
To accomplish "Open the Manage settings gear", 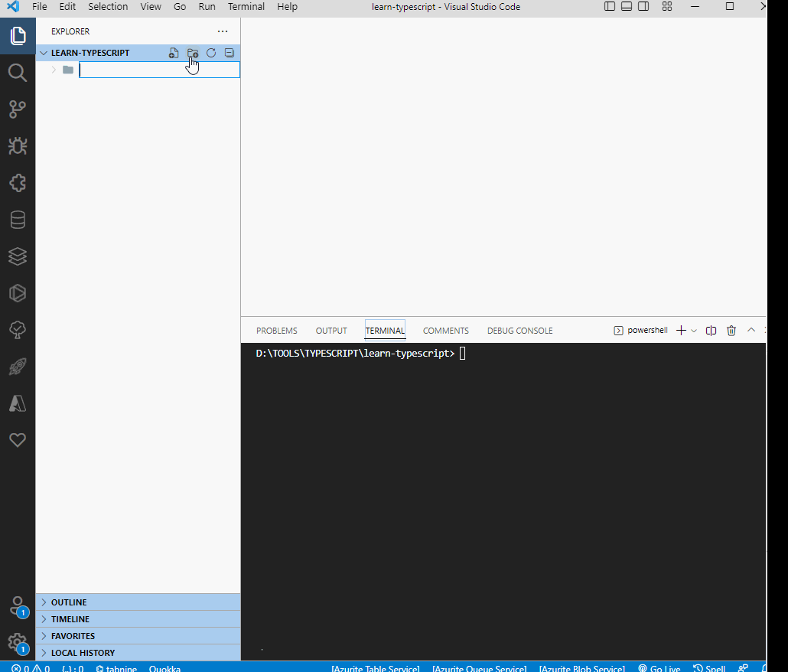I will [18, 643].
